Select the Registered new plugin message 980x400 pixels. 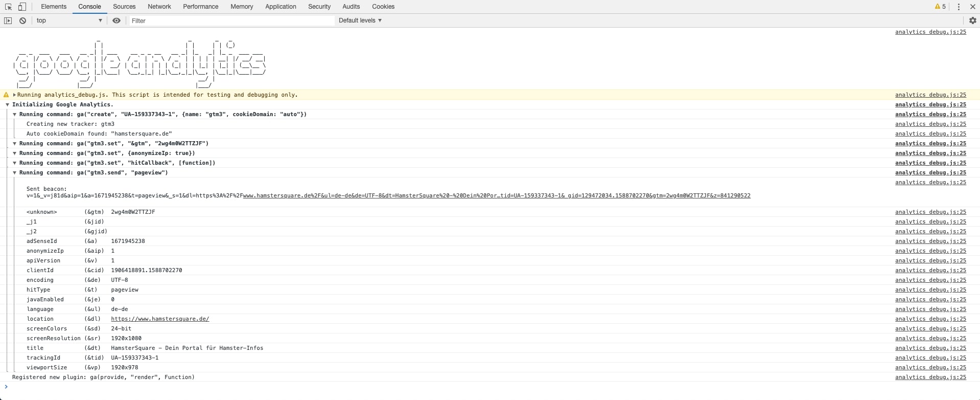click(x=103, y=377)
